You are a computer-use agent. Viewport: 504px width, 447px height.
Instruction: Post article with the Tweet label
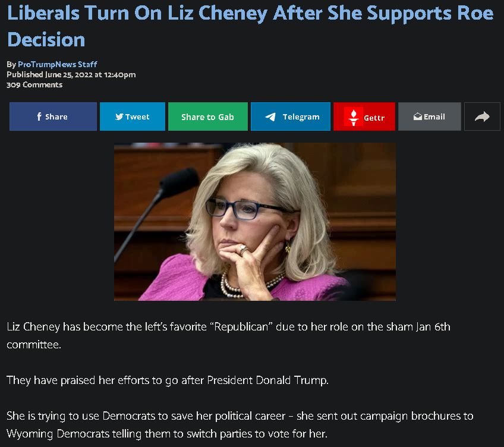(x=137, y=117)
